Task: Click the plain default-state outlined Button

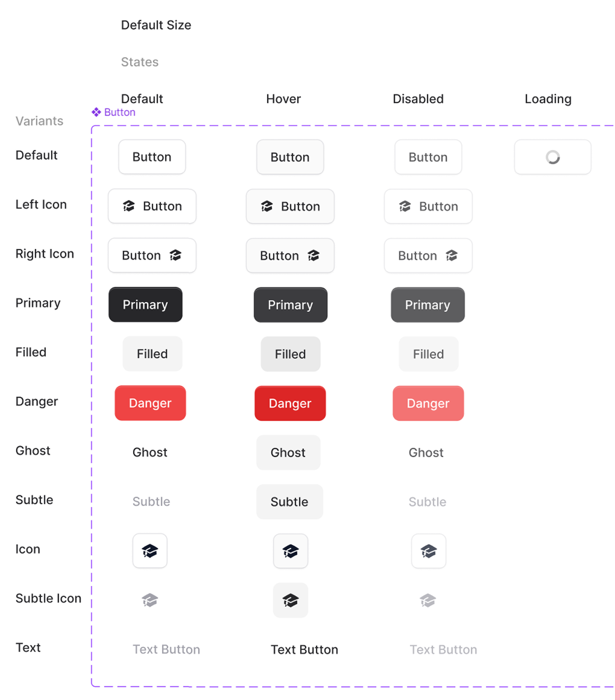Action: pyautogui.click(x=152, y=157)
